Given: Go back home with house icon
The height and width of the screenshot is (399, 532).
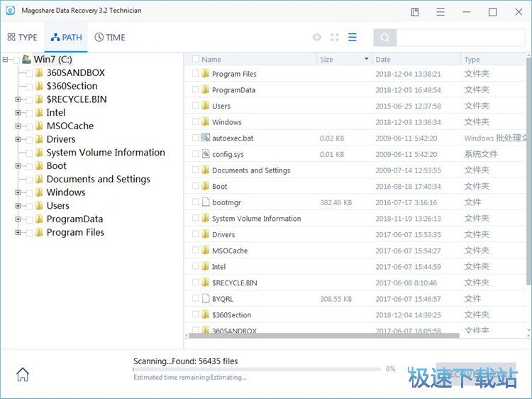Looking at the screenshot, I should coord(23,374).
